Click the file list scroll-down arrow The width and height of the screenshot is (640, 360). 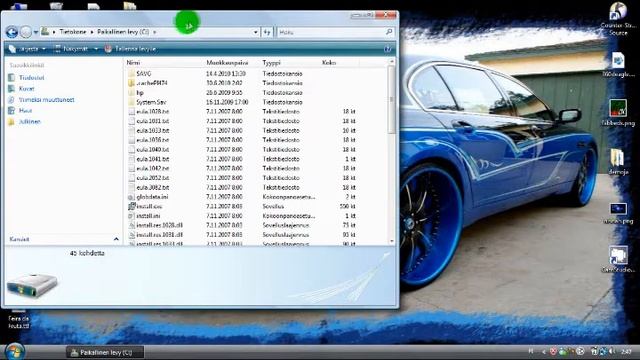(x=392, y=241)
